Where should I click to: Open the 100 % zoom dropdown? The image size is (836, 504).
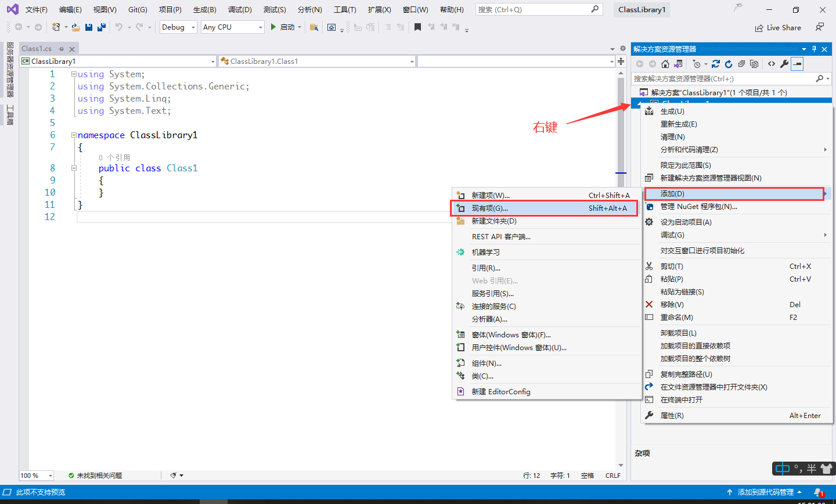click(37, 476)
